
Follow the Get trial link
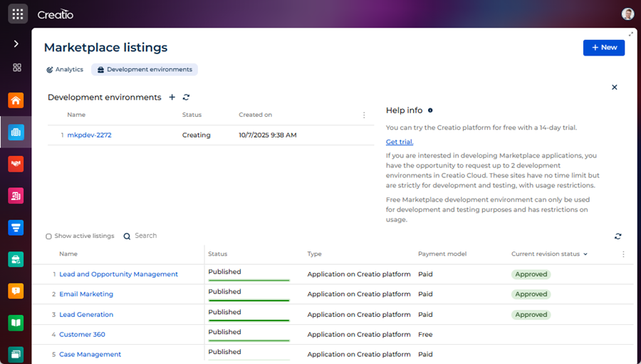coord(399,142)
